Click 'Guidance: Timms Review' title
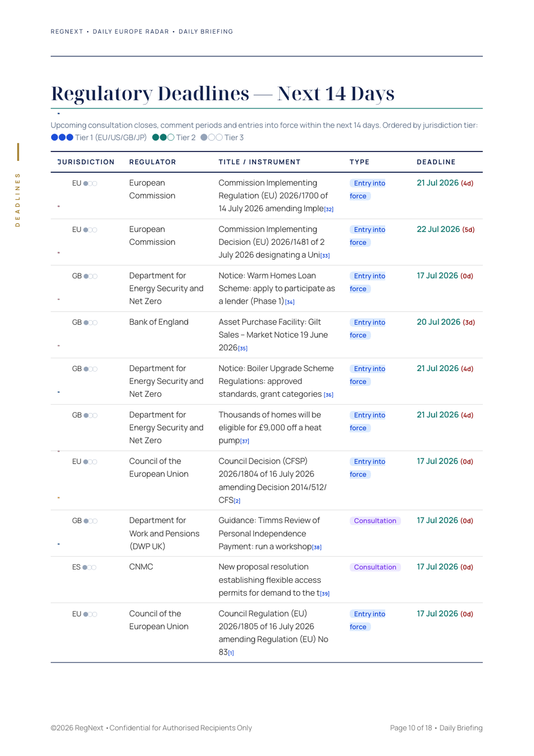 coord(270,533)
